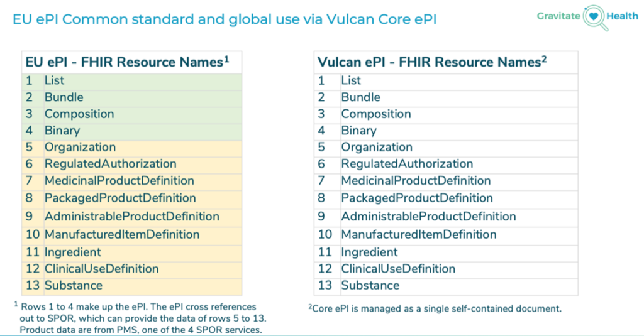This screenshot has width=644, height=336.
Task: Select the EU ePI FHIR Resource Names header
Action: 126,62
